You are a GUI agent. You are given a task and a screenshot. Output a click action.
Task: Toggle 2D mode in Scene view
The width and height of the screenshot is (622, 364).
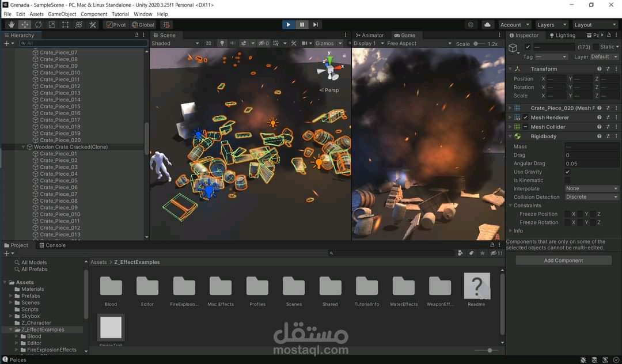pos(208,43)
